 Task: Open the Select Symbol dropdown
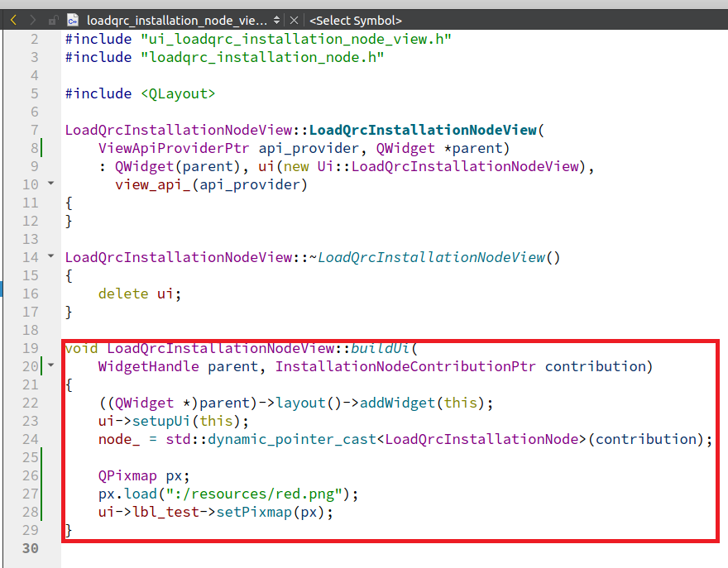point(355,21)
